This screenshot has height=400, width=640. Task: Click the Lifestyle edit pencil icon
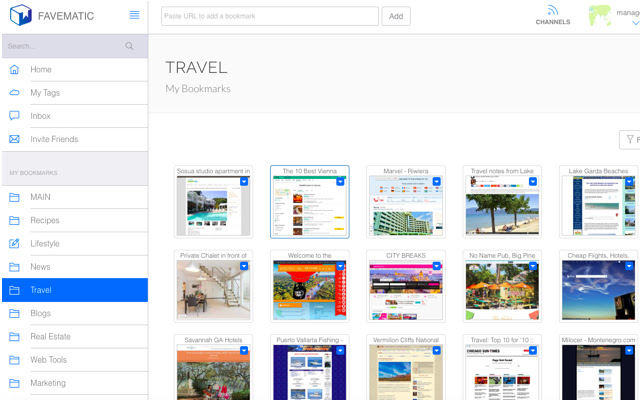(x=14, y=244)
